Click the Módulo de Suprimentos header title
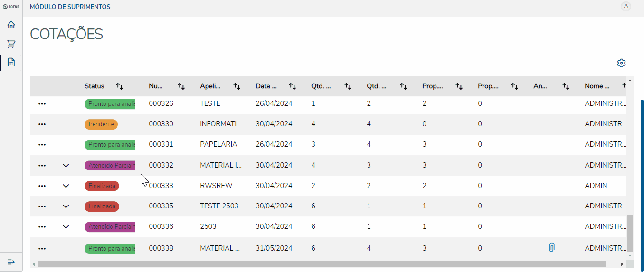This screenshot has width=644, height=272. point(70,7)
